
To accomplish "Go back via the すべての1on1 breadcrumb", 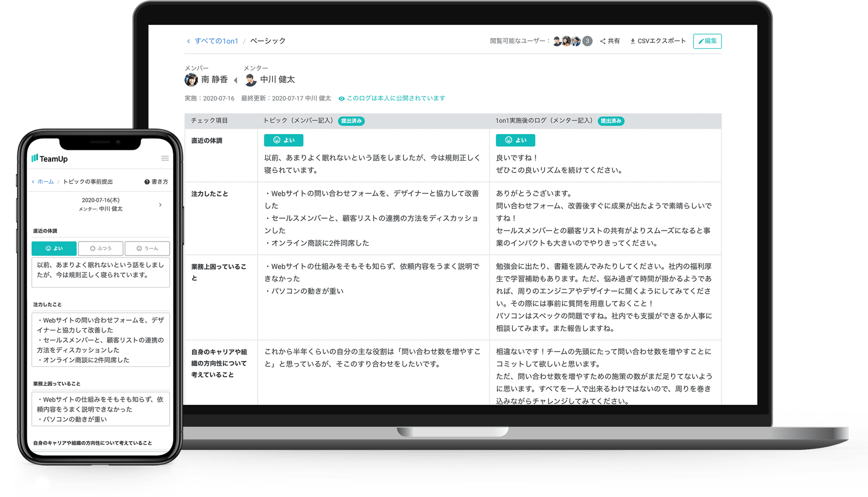I will (x=216, y=41).
